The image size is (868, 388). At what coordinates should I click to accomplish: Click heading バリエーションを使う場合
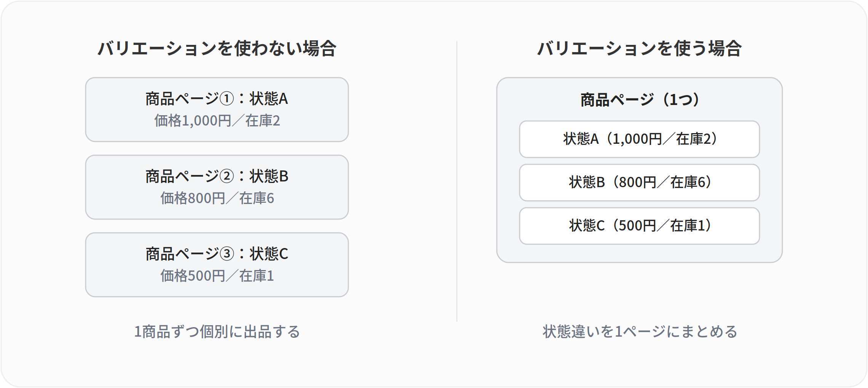[640, 48]
